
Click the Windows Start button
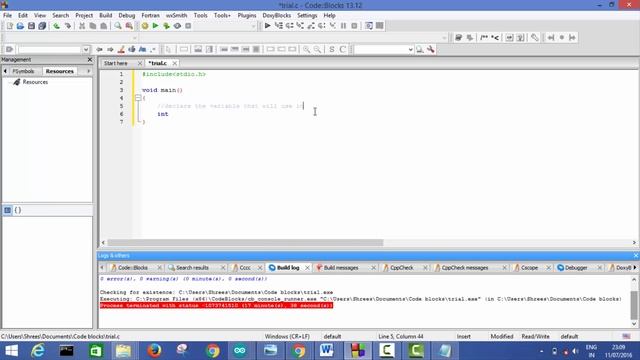click(11, 351)
